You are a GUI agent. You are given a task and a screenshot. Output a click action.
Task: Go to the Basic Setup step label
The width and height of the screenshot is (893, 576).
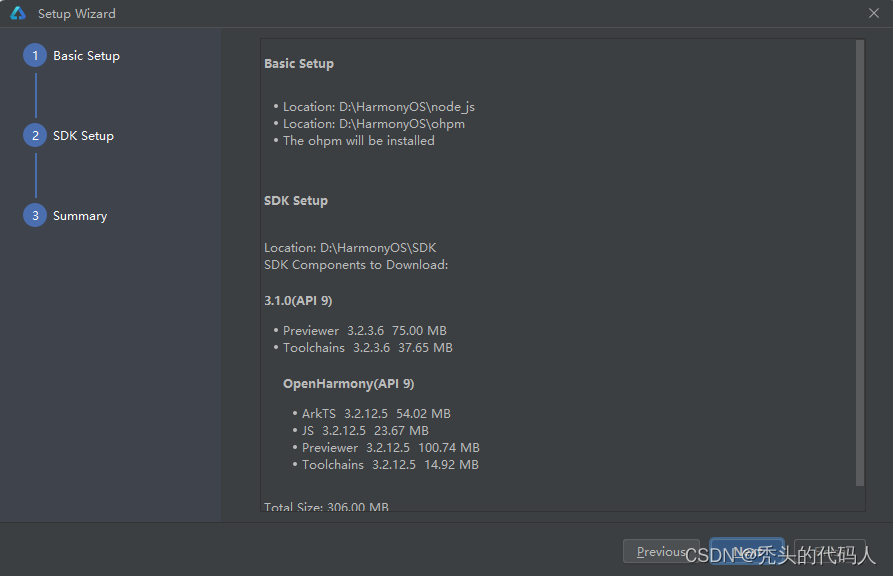87,56
